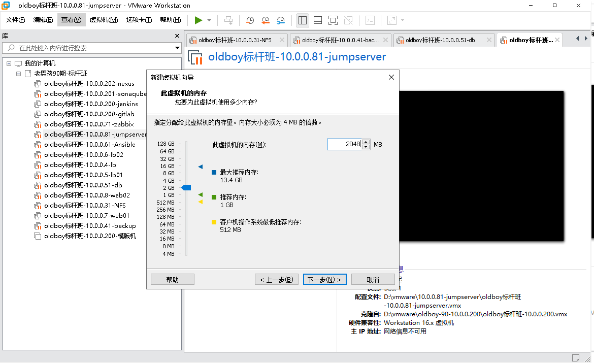
Task: Close the 10.0.0.51-db tab
Action: click(489, 40)
